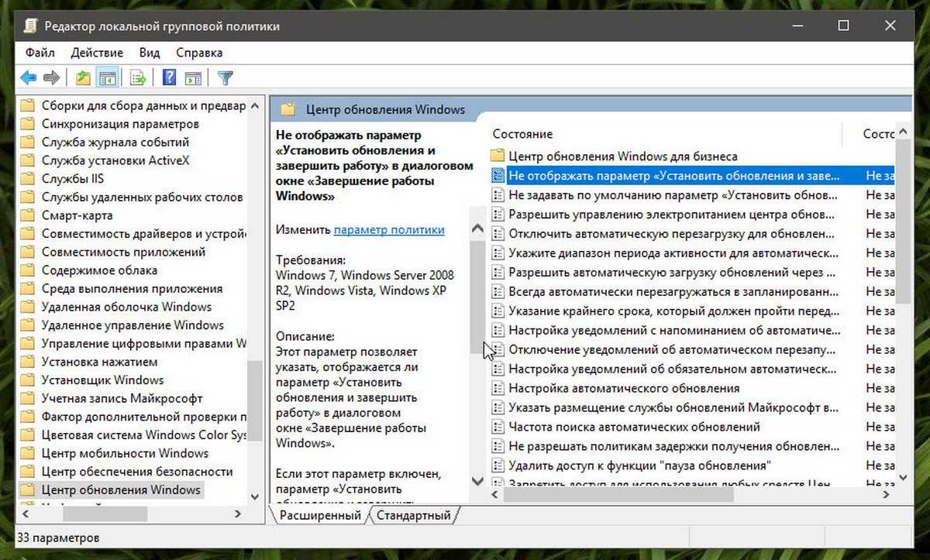This screenshot has height=560, width=930.
Task: Toggle the action pane toolbar icon
Action: click(x=193, y=77)
